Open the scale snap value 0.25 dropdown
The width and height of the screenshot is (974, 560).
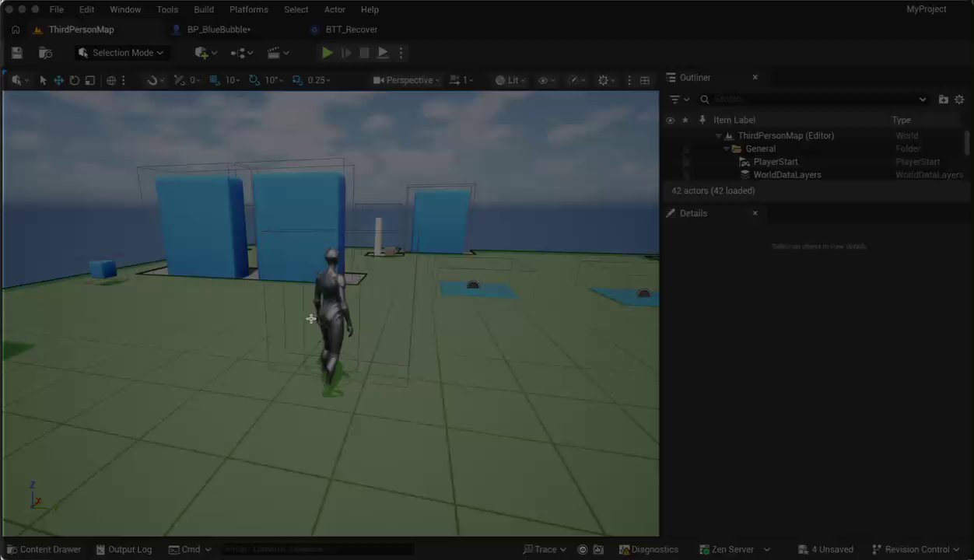[x=319, y=80]
